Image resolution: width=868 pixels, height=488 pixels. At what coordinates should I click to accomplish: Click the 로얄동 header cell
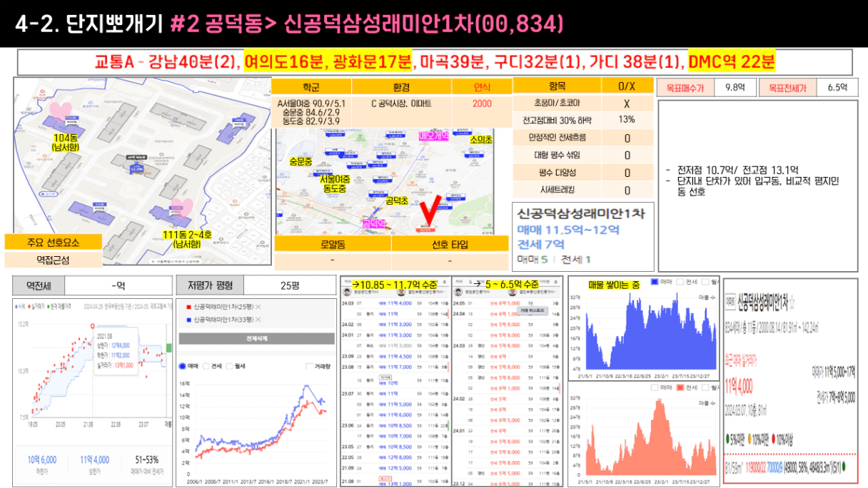(333, 245)
